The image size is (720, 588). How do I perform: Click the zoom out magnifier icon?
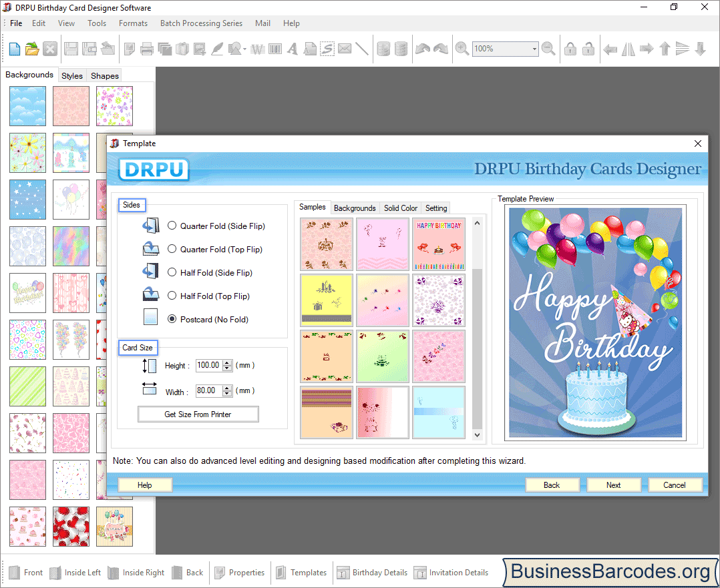[548, 49]
